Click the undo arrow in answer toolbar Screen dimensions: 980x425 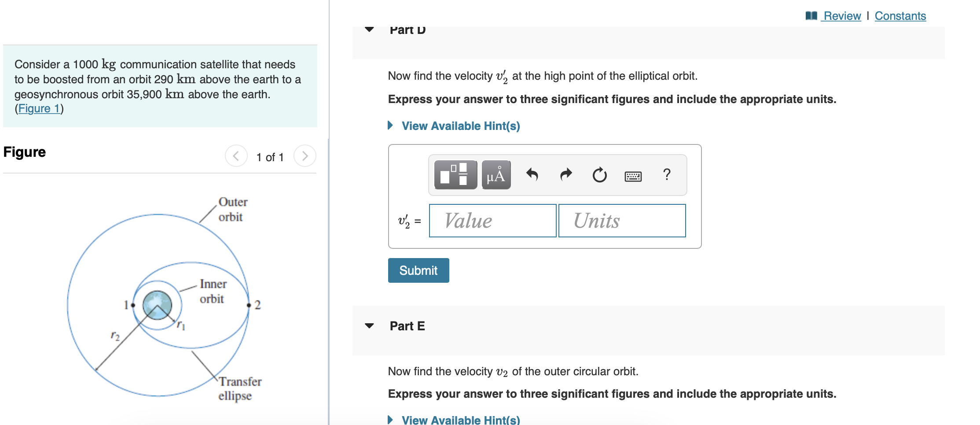(533, 175)
